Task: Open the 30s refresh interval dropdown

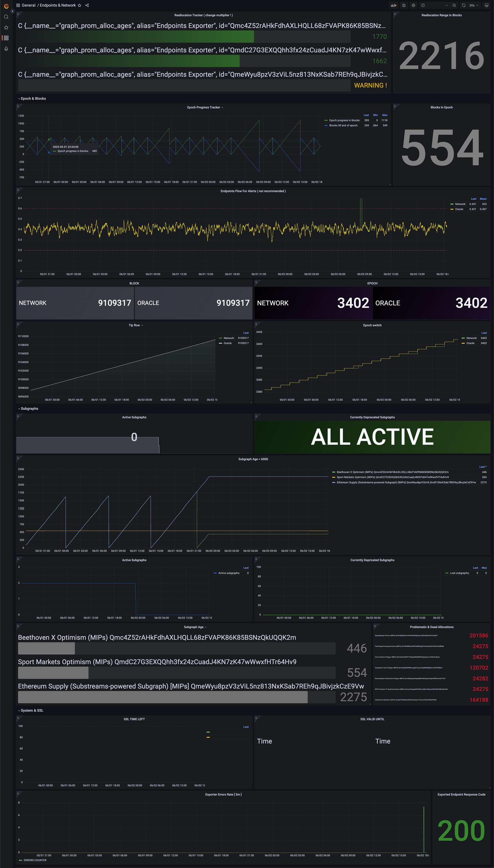Action: [474, 6]
